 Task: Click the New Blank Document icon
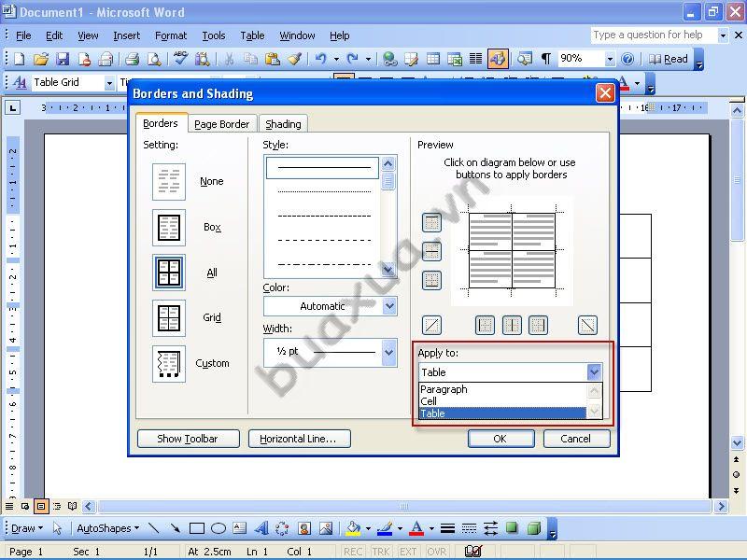coord(19,59)
